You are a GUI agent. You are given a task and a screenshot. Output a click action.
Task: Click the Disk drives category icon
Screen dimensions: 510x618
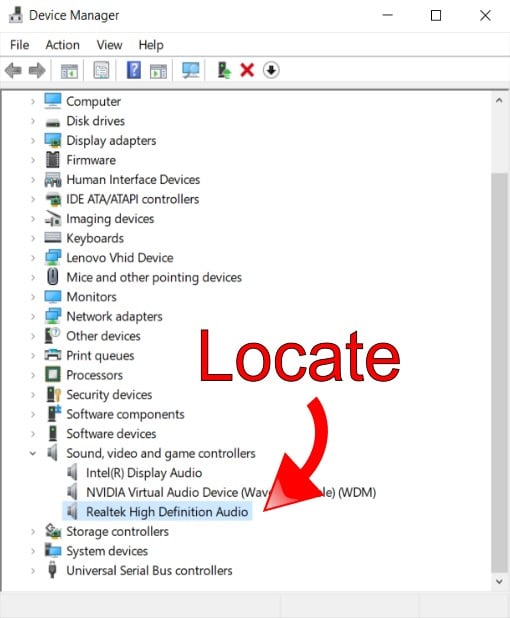pos(53,123)
